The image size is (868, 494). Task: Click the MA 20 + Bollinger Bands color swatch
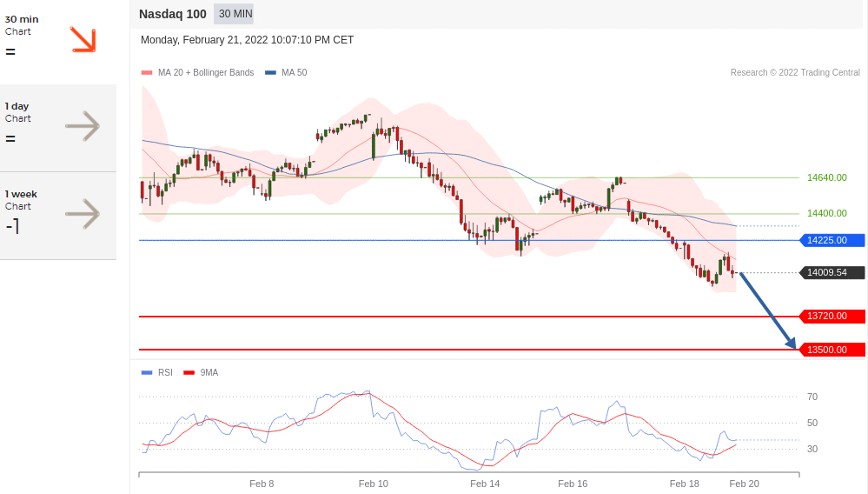point(147,72)
